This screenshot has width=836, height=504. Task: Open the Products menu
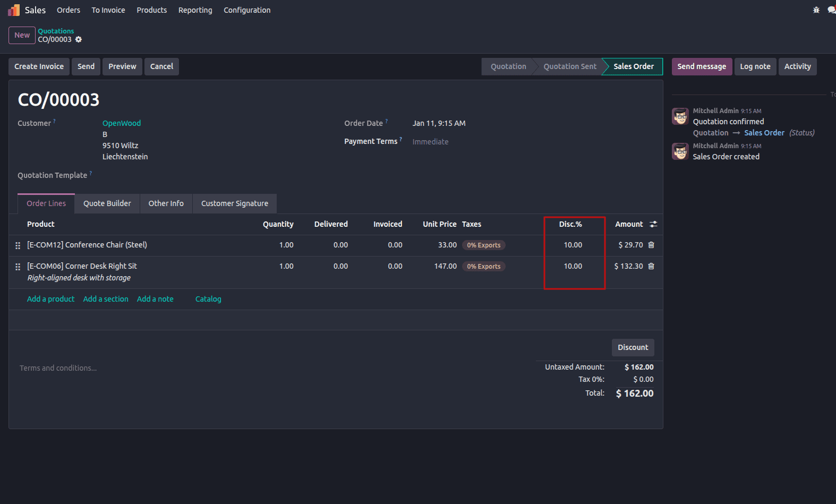tap(152, 10)
